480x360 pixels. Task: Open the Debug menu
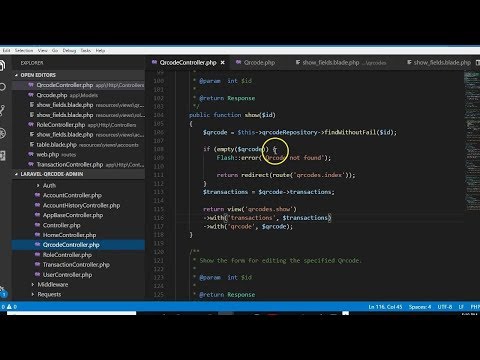click(69, 51)
